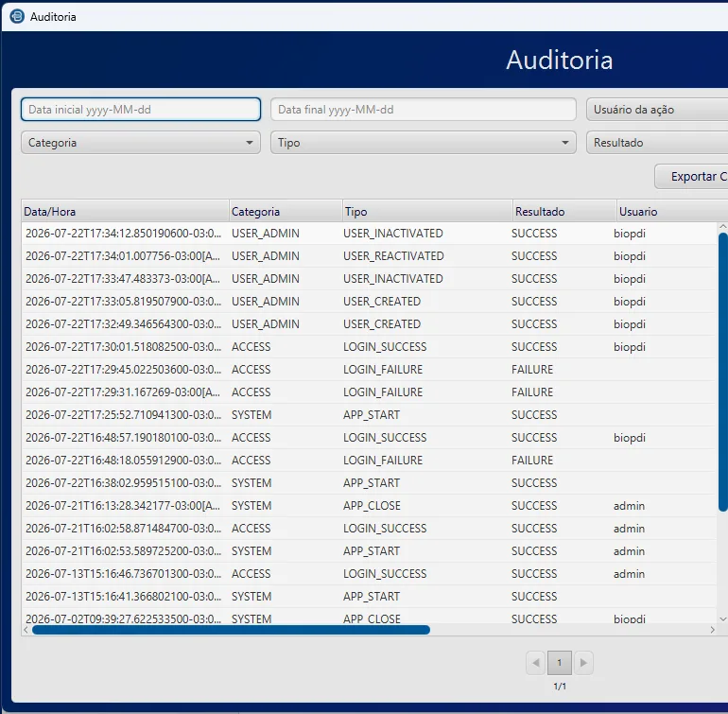Select APP_CLOSE row at 2026-07-21T16:13:28
728x714 pixels.
[368, 506]
